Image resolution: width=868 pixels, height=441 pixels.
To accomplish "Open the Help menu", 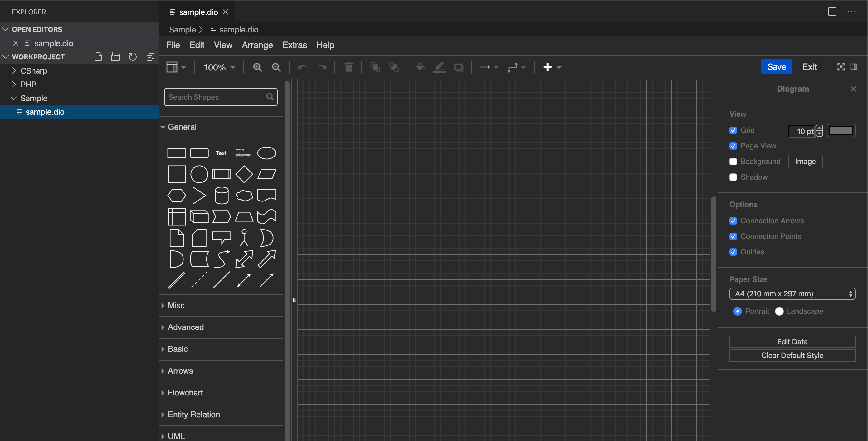I will click(x=325, y=45).
